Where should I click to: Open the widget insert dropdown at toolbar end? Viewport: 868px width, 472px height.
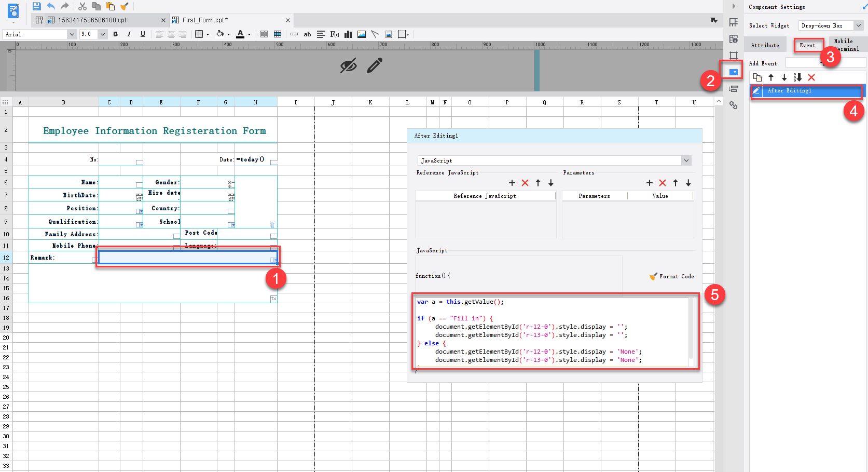point(404,34)
